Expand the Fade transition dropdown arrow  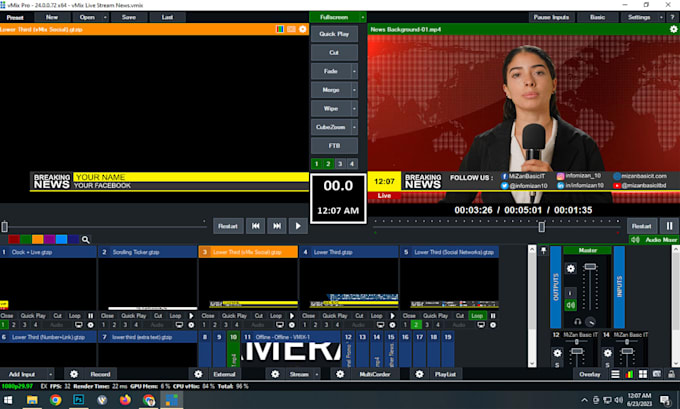pos(354,71)
